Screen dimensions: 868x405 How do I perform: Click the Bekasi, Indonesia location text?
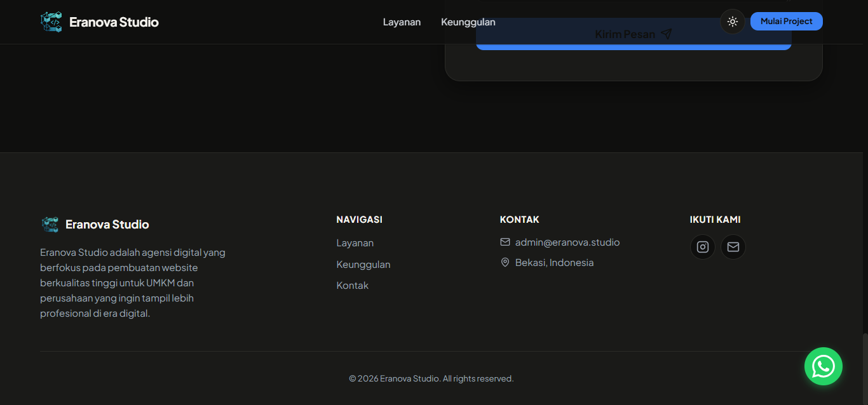click(555, 262)
